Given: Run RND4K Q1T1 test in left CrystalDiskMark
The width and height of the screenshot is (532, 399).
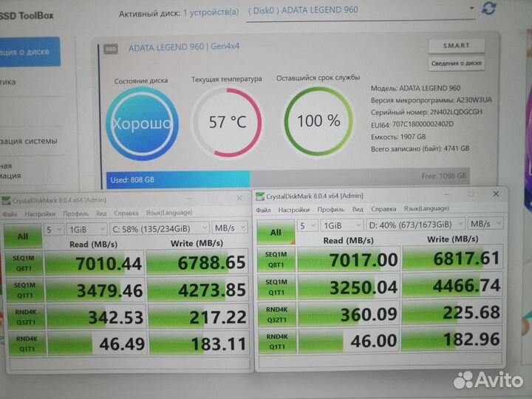Looking at the screenshot, I should pos(27,344).
